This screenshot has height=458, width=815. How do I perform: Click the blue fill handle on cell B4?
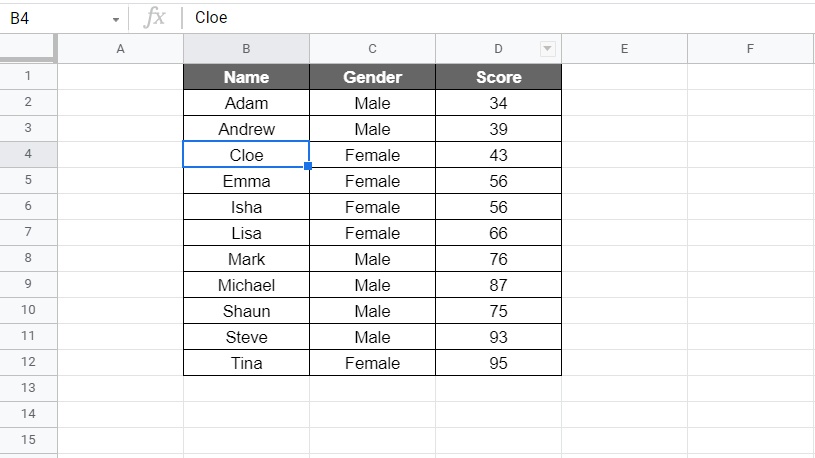308,166
